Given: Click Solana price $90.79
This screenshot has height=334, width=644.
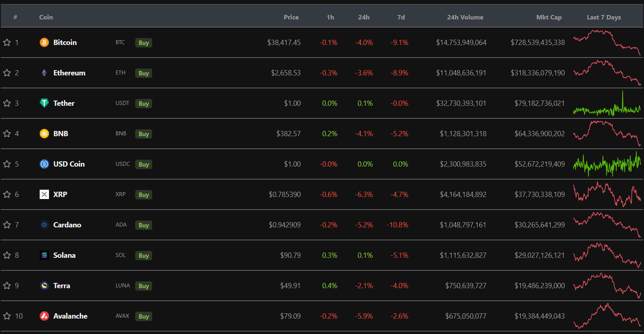Looking at the screenshot, I should tap(290, 255).
